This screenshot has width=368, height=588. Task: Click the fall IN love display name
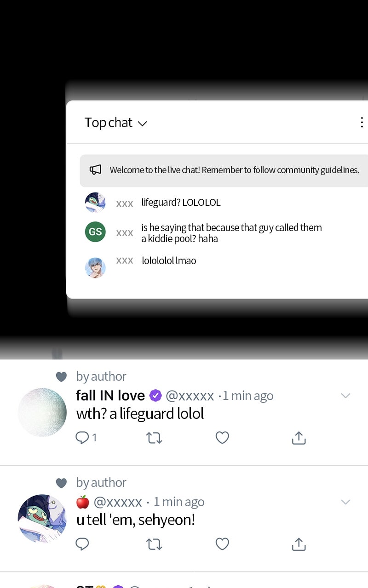pyautogui.click(x=110, y=396)
